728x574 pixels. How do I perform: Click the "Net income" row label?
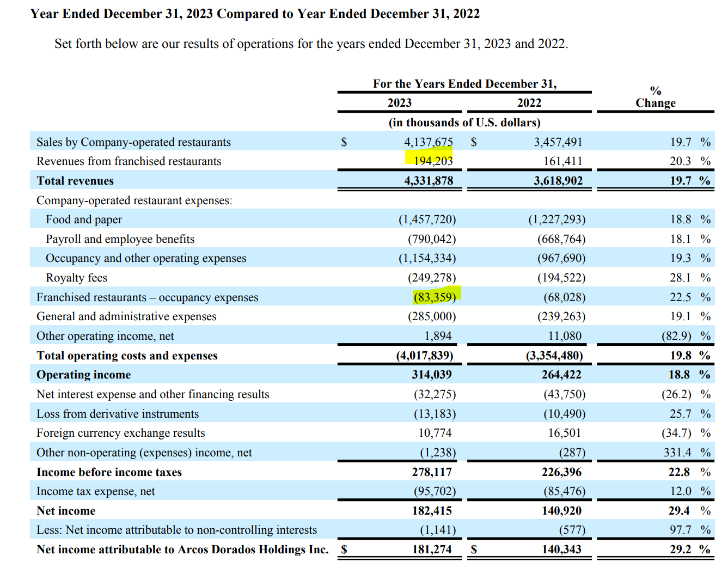66,511
